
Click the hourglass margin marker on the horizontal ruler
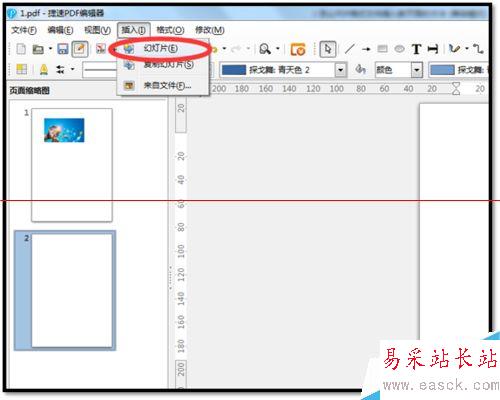click(456, 89)
